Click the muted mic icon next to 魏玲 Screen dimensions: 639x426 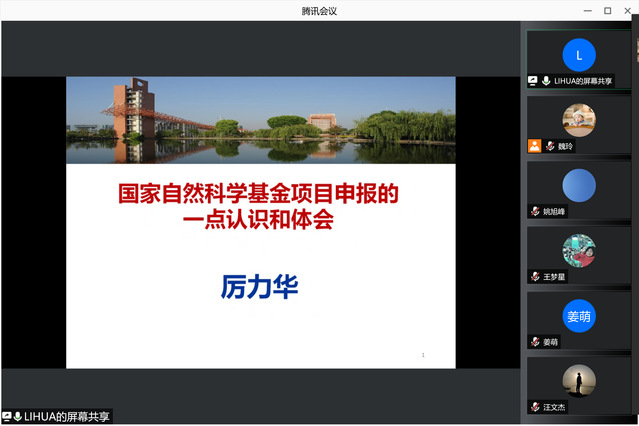550,146
